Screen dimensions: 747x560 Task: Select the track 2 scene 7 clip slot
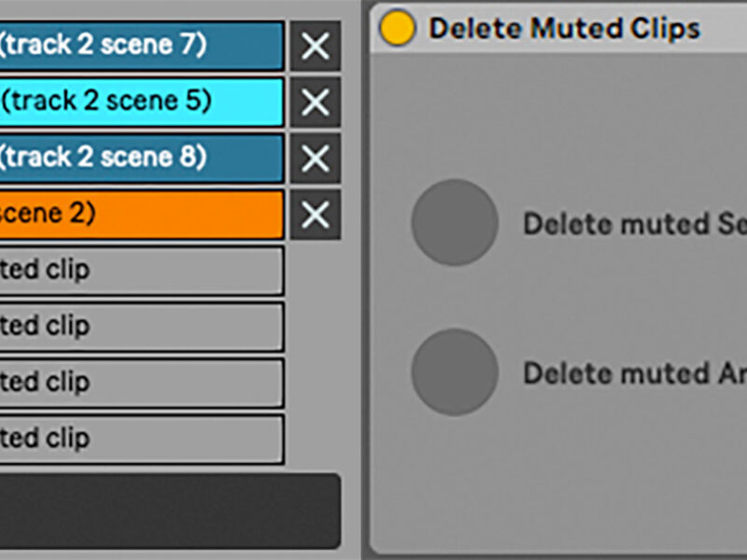pos(140,46)
